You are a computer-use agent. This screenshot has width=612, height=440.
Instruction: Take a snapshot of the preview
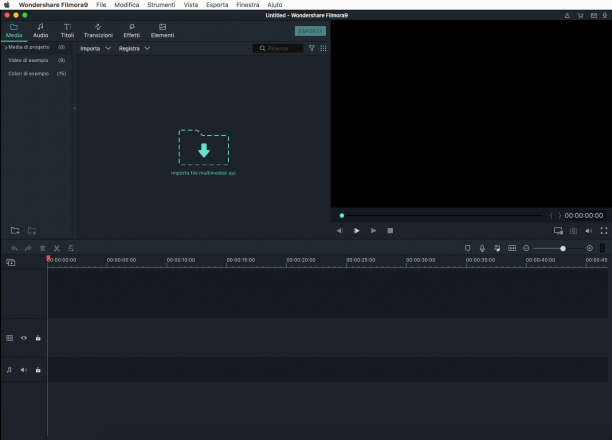pos(573,231)
